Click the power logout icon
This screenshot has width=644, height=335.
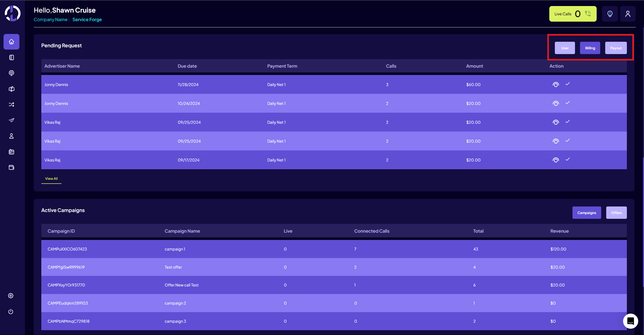pyautogui.click(x=11, y=312)
